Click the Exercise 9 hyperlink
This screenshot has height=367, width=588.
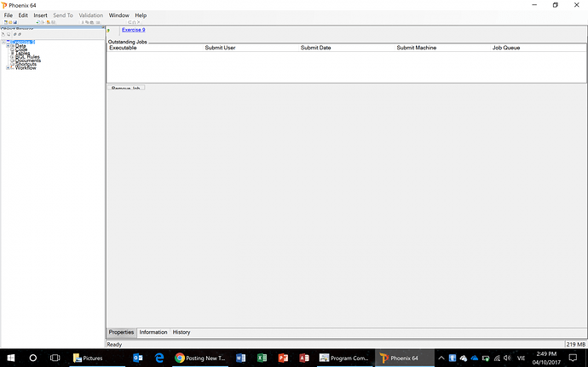(x=134, y=30)
